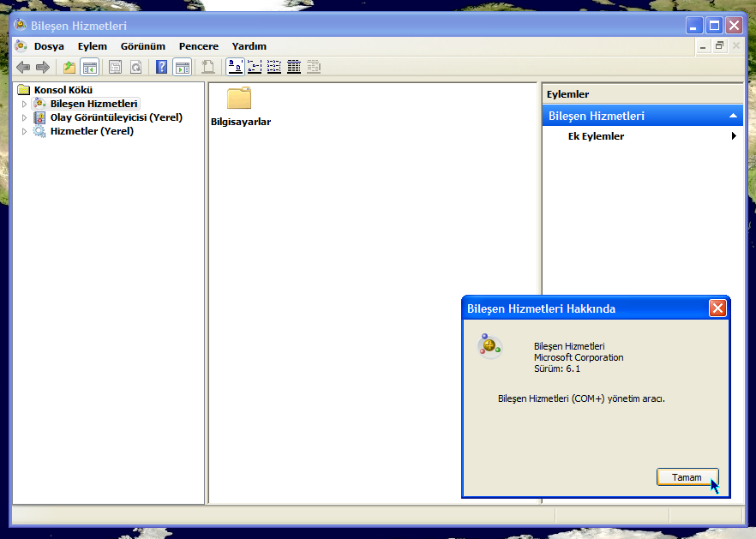Go back with the toolbar Back arrow
This screenshot has height=539, width=756.
[x=22, y=67]
